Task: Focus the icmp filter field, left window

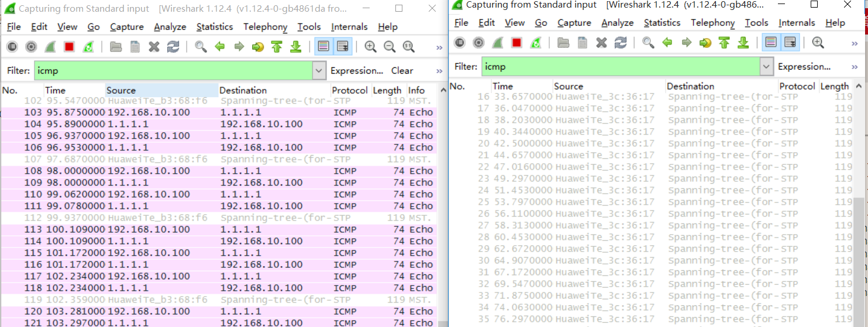Action: [x=174, y=71]
